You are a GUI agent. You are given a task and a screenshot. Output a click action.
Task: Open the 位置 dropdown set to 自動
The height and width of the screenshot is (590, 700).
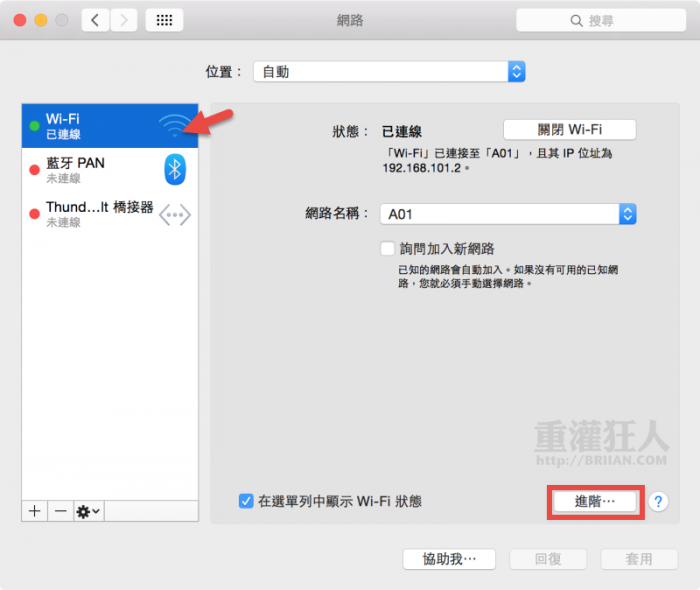click(389, 72)
